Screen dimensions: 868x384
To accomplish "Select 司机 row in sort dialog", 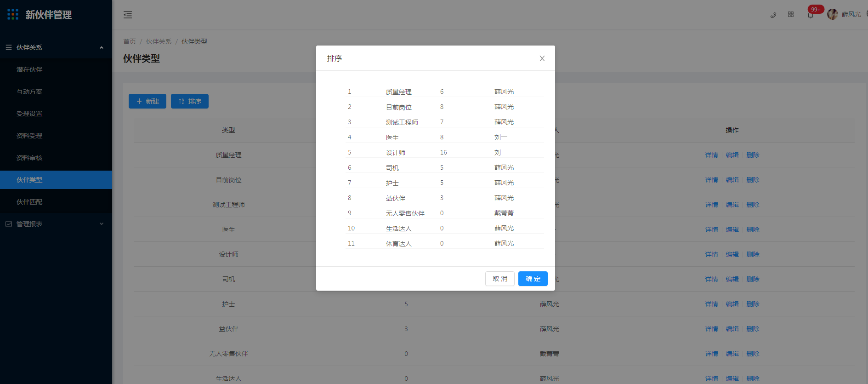I will click(445, 167).
